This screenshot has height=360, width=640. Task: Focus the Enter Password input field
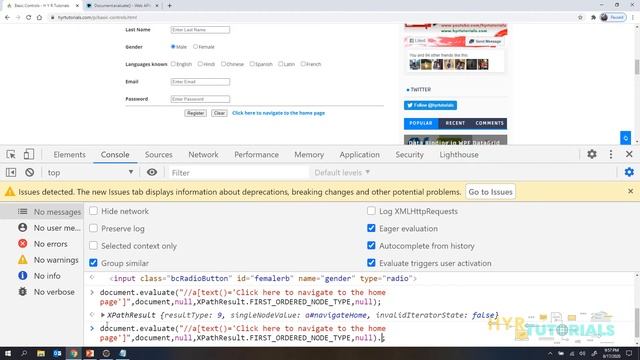click(200, 99)
